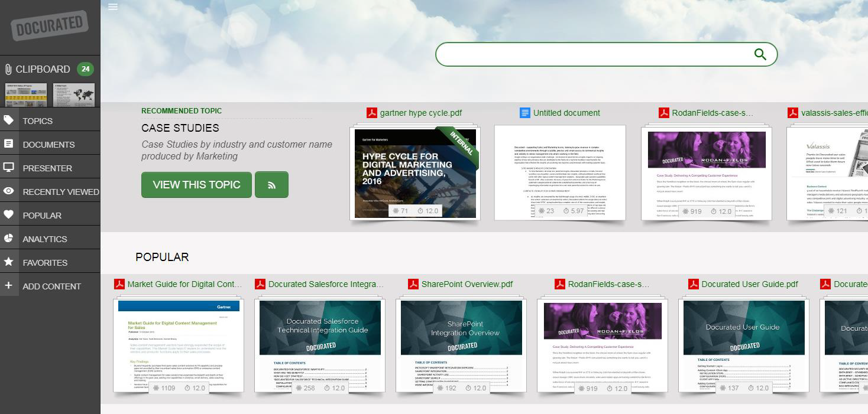This screenshot has height=414, width=868.
Task: Open Hype Cycle for Digital Marketing thumbnail
Action: pos(415,173)
